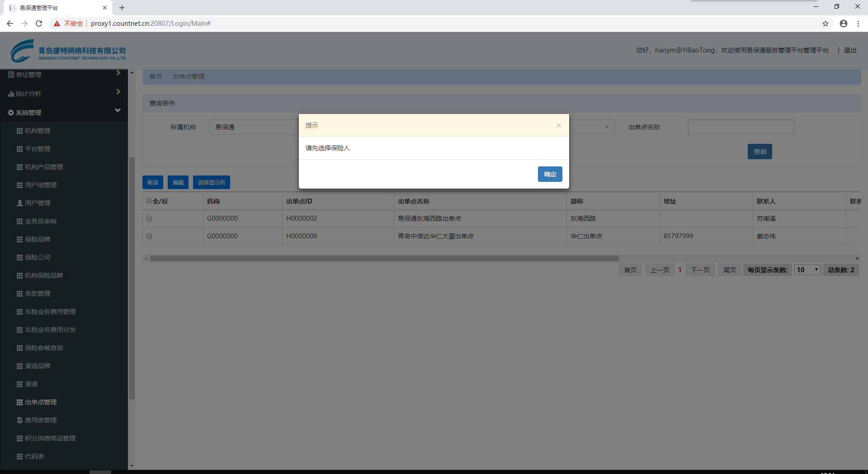Viewport: 868px width, 474px height.
Task: Open the 所属机构 dropdown showing 易保通
Action: (254, 127)
